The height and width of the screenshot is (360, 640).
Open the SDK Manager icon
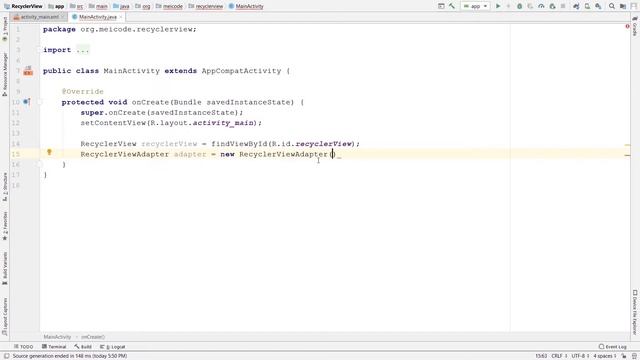(x=598, y=6)
